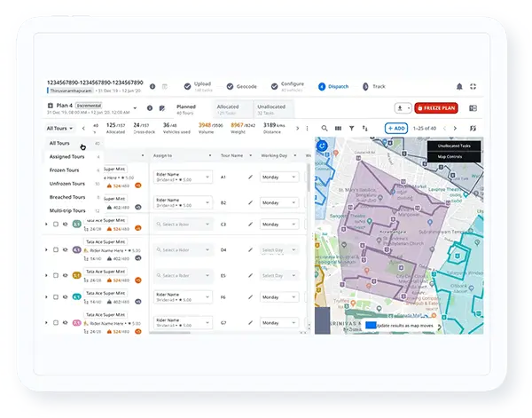Toggle visibility eye for tour C3
The height and width of the screenshot is (418, 532).
pyautogui.click(x=65, y=225)
